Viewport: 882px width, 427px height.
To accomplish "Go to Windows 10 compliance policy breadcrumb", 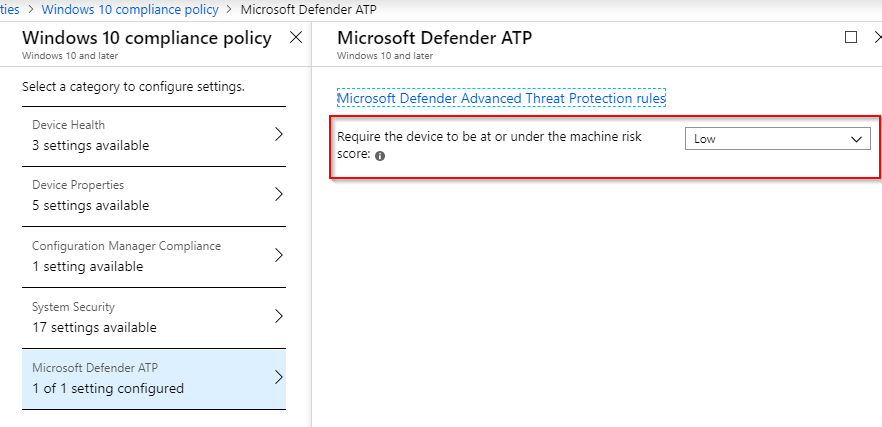I will (x=131, y=9).
